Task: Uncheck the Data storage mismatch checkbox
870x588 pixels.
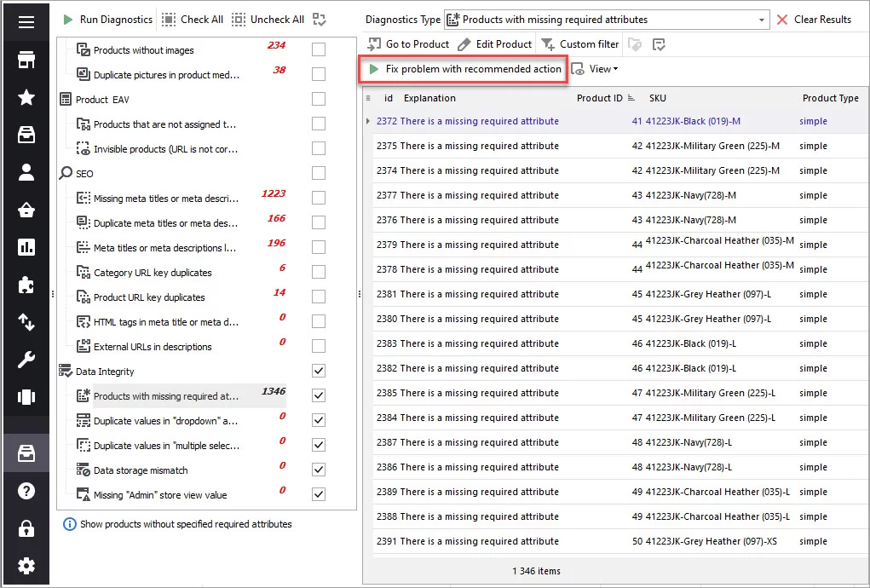Action: point(319,470)
